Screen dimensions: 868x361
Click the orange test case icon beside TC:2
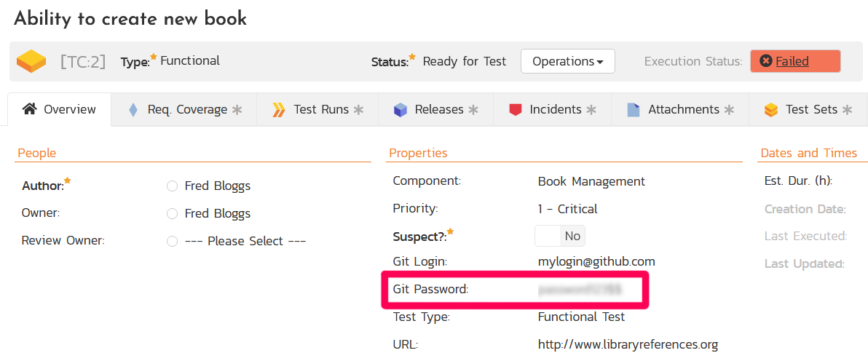click(x=31, y=61)
